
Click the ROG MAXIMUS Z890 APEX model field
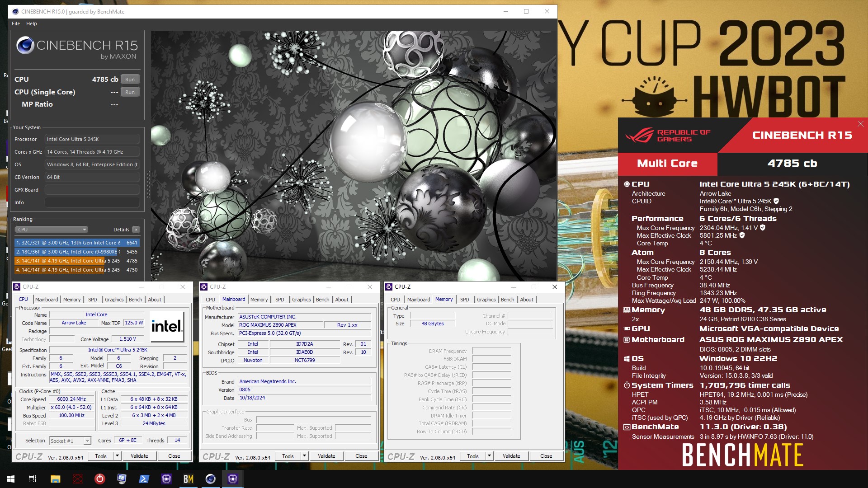280,325
